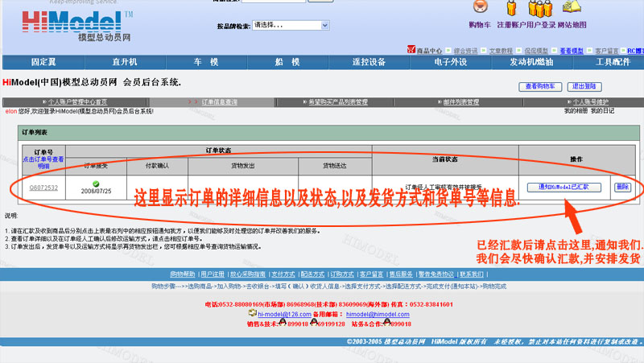This screenshot has width=644, height=363.
Task: Select the 遥控设备 category in navigation bar
Action: point(369,62)
